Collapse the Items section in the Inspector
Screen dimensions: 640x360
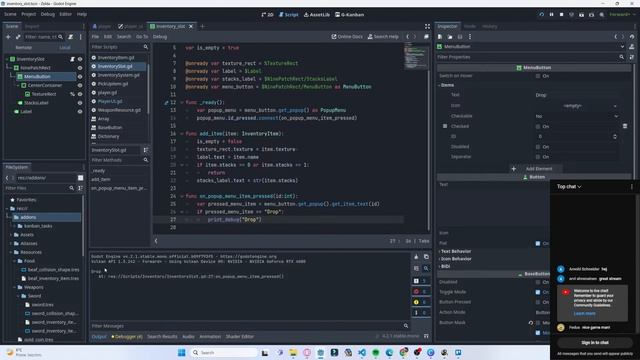click(447, 85)
